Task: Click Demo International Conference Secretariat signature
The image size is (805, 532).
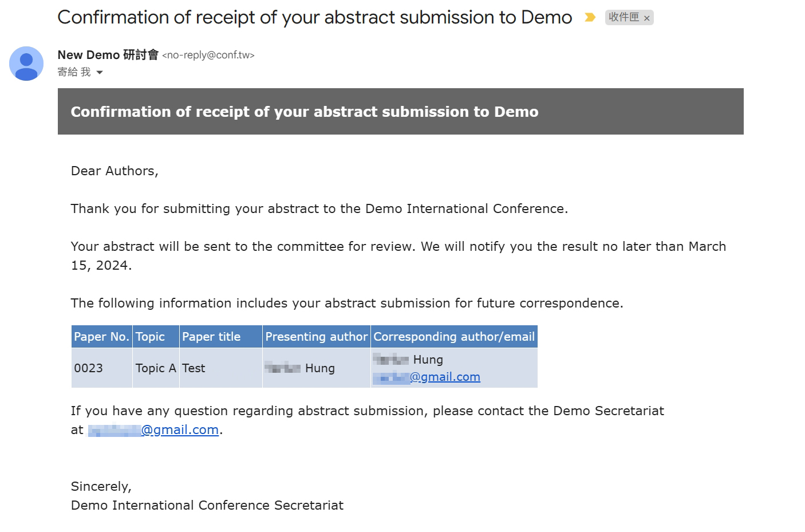Action: 207,505
